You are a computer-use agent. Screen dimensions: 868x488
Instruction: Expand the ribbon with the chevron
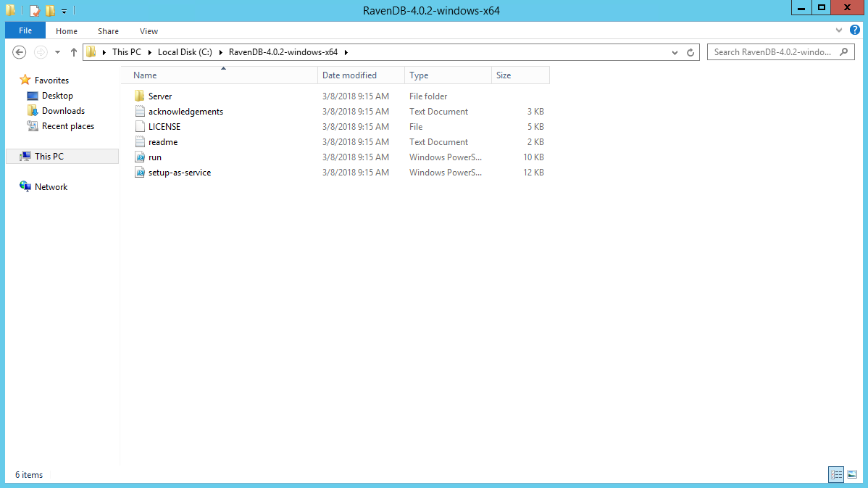[839, 30]
